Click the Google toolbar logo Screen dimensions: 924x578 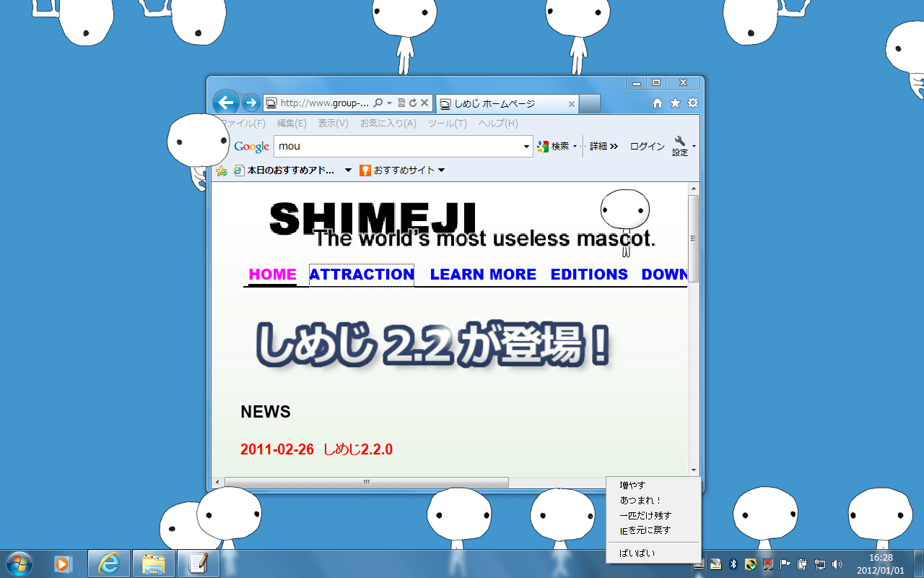pyautogui.click(x=251, y=147)
